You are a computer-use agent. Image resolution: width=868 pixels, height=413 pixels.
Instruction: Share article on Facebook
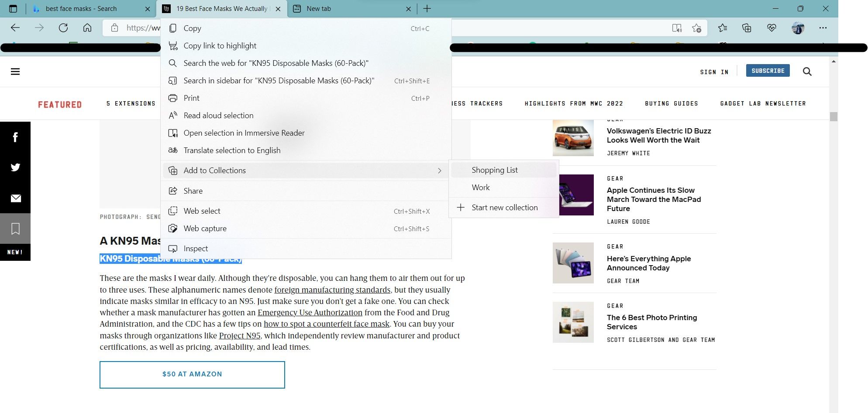(15, 137)
